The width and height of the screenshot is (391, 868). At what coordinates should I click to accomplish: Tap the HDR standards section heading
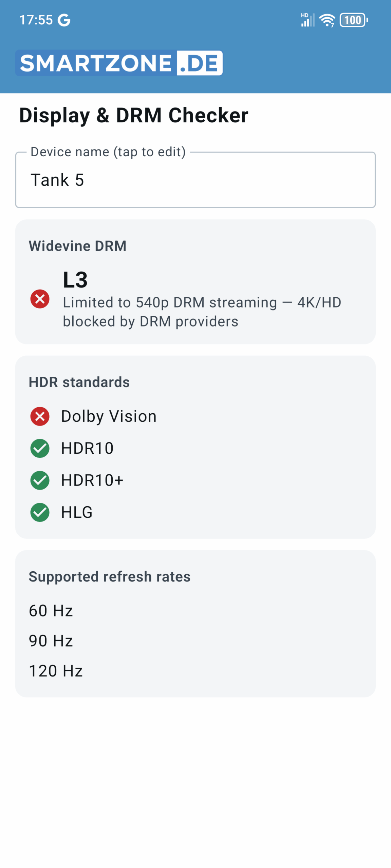tap(79, 382)
